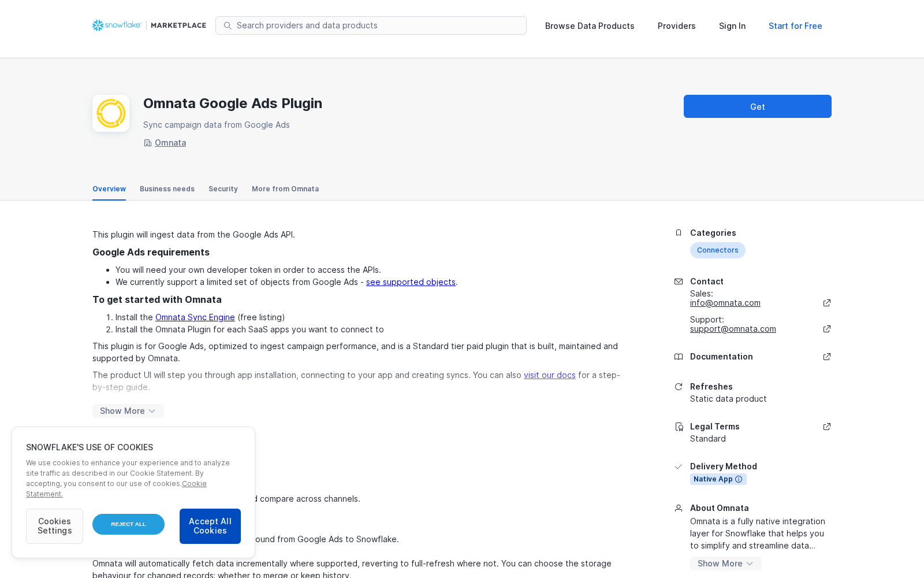Click the Omnata yellow ring logo
Screen dimensions: 924x578
click(x=111, y=113)
